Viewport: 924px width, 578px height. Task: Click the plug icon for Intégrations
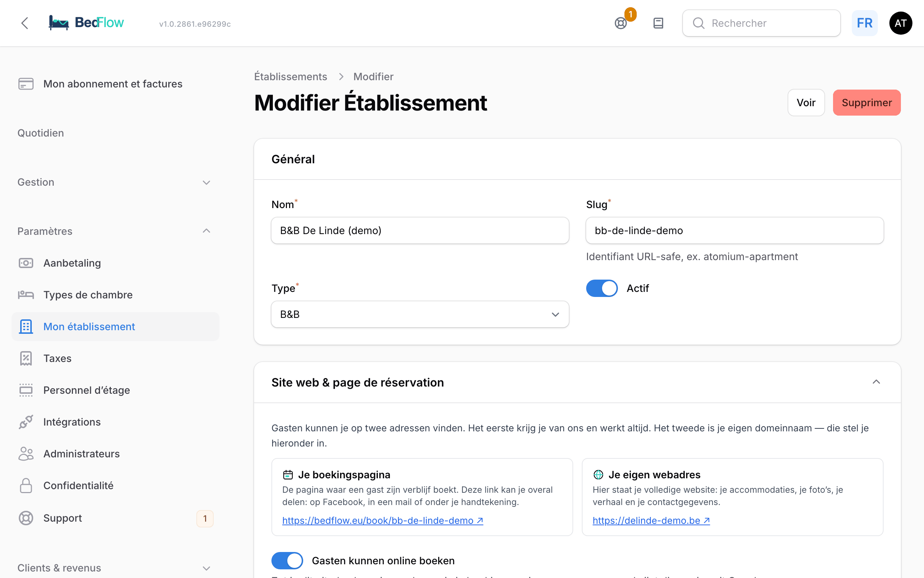(x=26, y=422)
